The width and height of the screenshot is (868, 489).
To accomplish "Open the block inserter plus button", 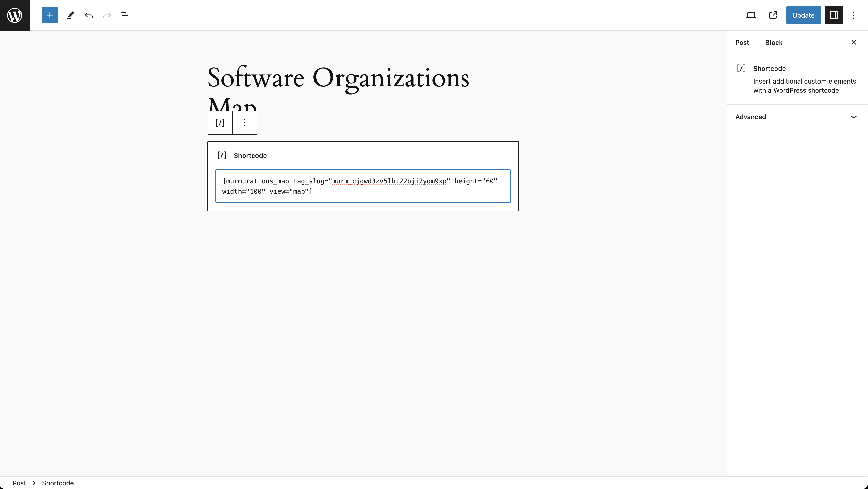I will (x=50, y=15).
